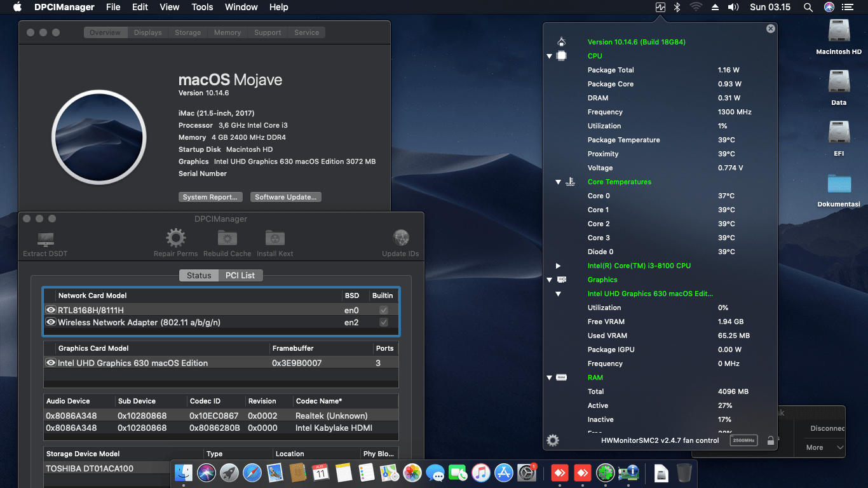Expand the Intel Core i3-8100 CPU section
The width and height of the screenshot is (868, 488).
pos(558,266)
